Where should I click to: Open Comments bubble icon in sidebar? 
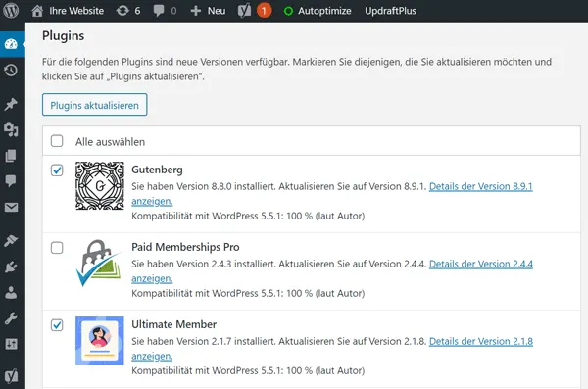[11, 181]
